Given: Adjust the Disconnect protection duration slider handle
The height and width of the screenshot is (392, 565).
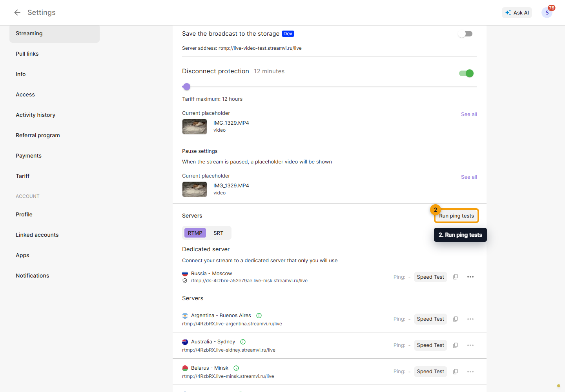Looking at the screenshot, I should pos(187,87).
